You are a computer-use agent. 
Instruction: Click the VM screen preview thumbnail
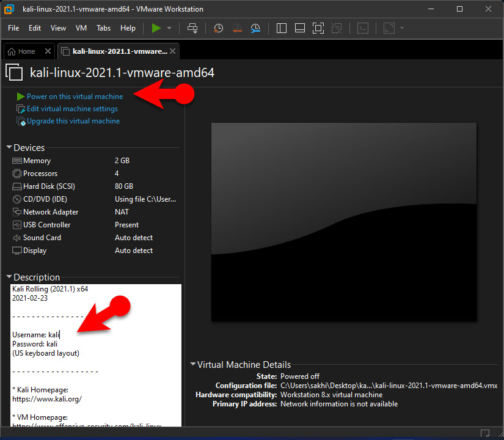[x=343, y=222]
